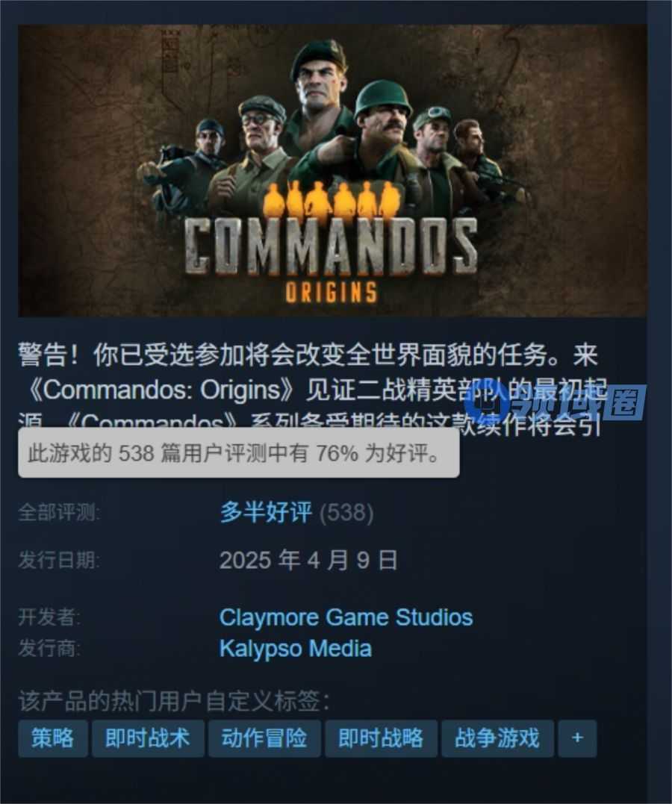
Task: Select the 即时战术 tag
Action: click(x=148, y=738)
